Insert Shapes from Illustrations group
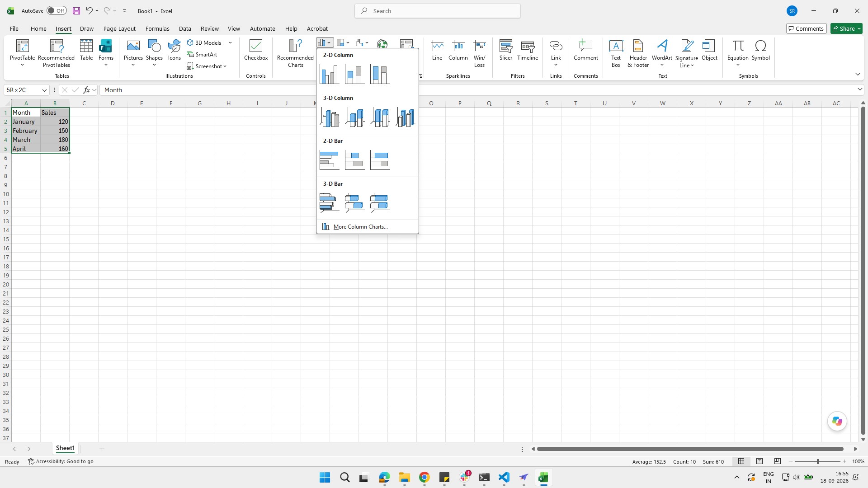 pyautogui.click(x=154, y=53)
